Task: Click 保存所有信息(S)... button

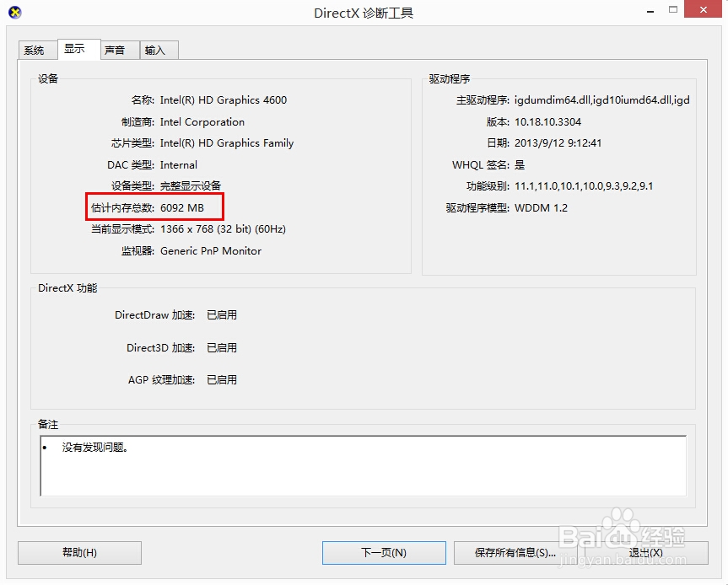Action: [x=515, y=552]
